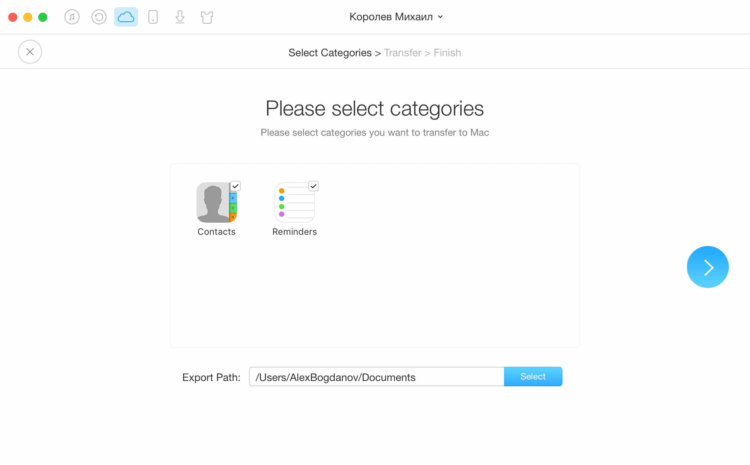This screenshot has width=750, height=465.
Task: Click the Contacts label text
Action: coord(216,232)
